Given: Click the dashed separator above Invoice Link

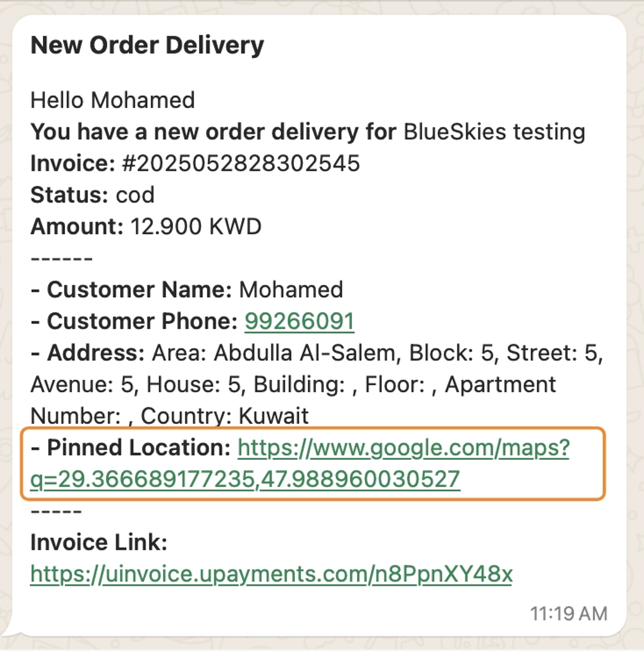Looking at the screenshot, I should click(x=56, y=511).
